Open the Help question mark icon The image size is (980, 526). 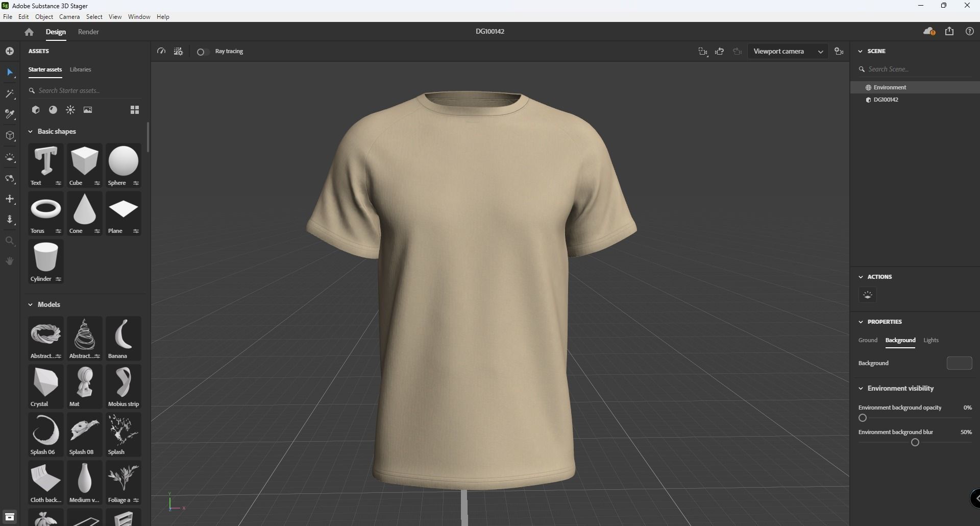[x=970, y=32]
